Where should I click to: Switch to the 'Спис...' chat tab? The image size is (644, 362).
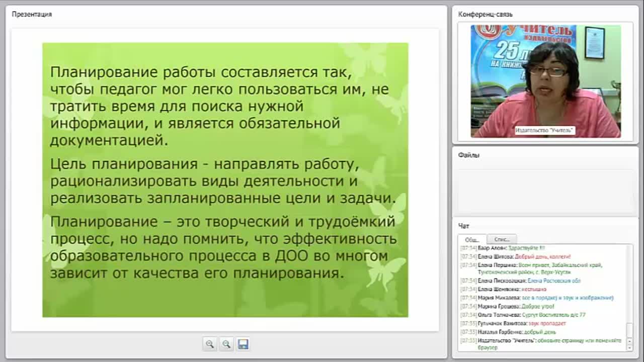pos(502,239)
